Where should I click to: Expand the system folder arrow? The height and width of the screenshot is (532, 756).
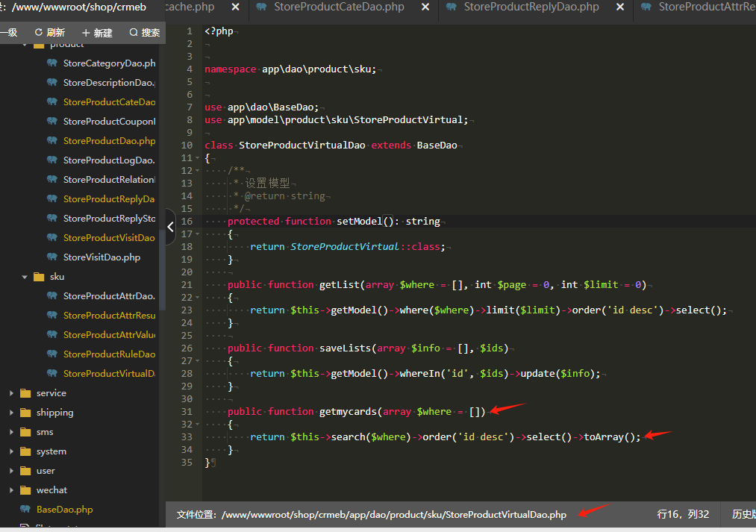pyautogui.click(x=12, y=451)
